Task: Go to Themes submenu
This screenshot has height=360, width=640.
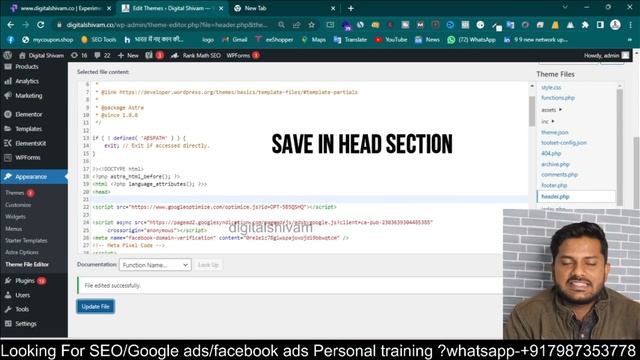Action: click(15, 193)
